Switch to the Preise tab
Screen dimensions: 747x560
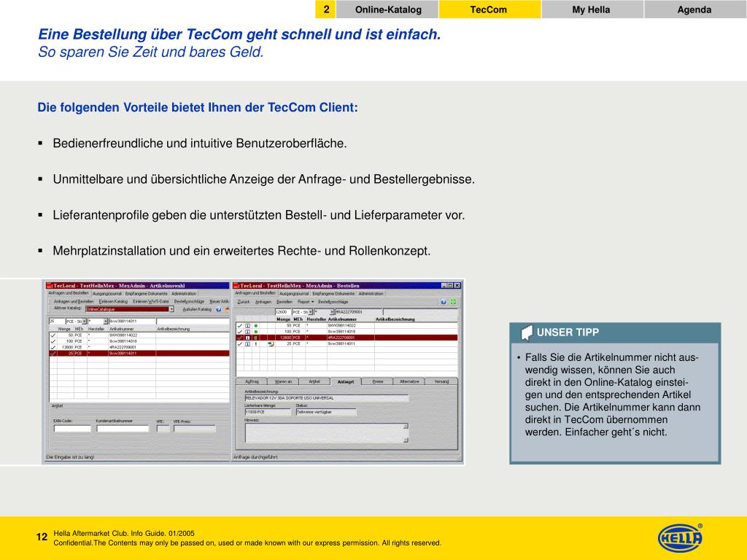point(378,381)
